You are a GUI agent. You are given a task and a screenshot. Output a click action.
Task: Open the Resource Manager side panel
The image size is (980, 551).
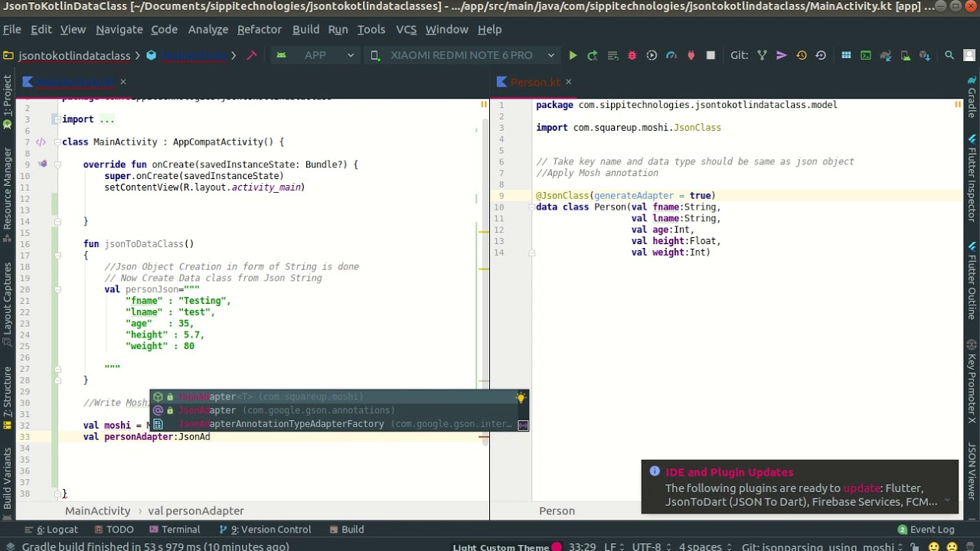tap(8, 196)
